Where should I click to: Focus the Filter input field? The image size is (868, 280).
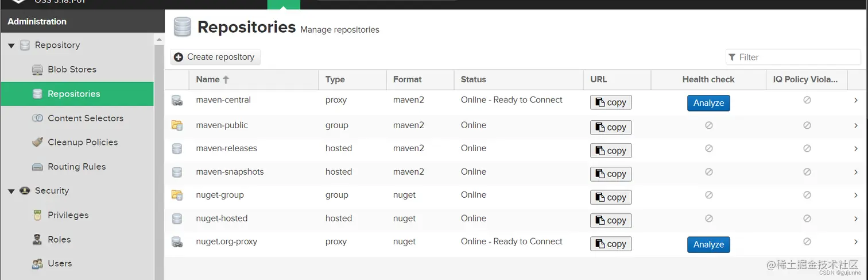[793, 57]
